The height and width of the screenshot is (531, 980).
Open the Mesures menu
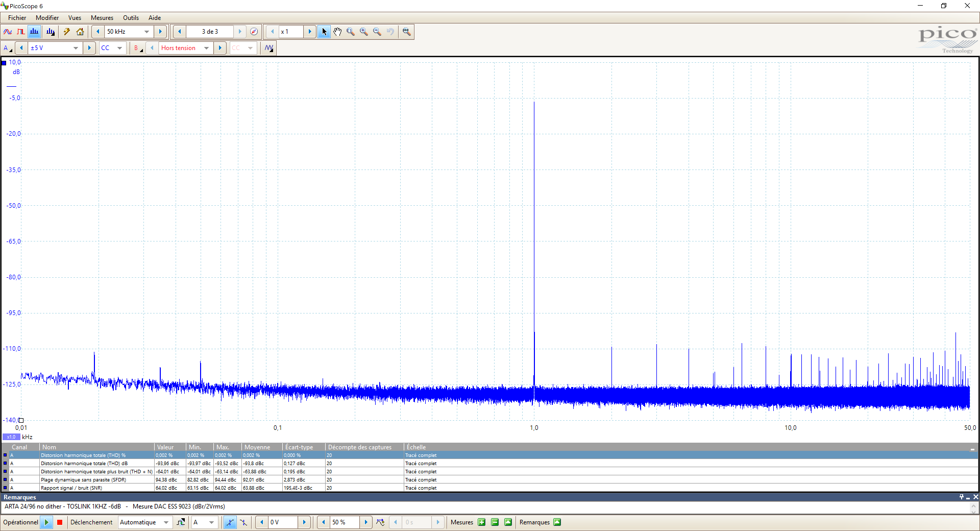[x=102, y=18]
